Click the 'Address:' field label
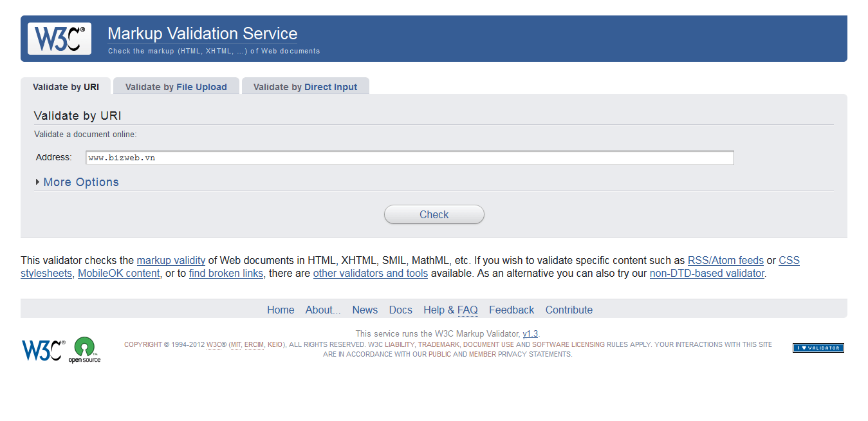The width and height of the screenshot is (868, 421). pyautogui.click(x=54, y=157)
